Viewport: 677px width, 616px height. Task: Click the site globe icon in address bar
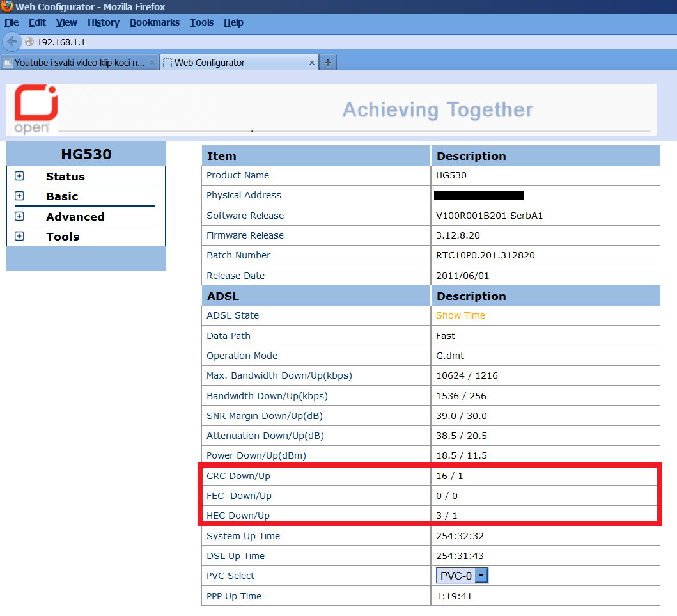coord(29,42)
